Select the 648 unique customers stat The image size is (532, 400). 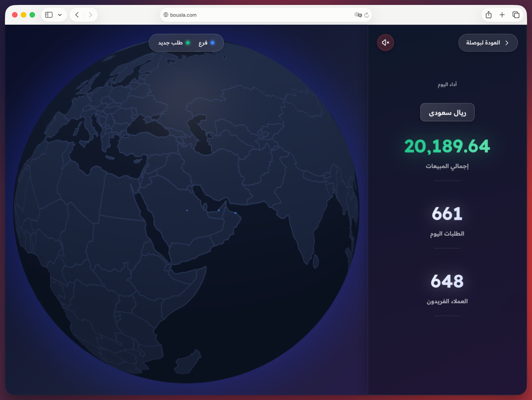tap(447, 281)
